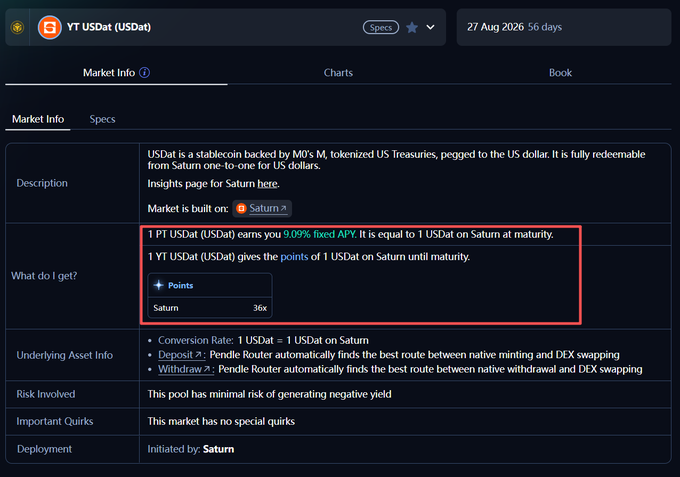Click the info icon beside Market Info tab
The image size is (680, 477).
click(144, 72)
